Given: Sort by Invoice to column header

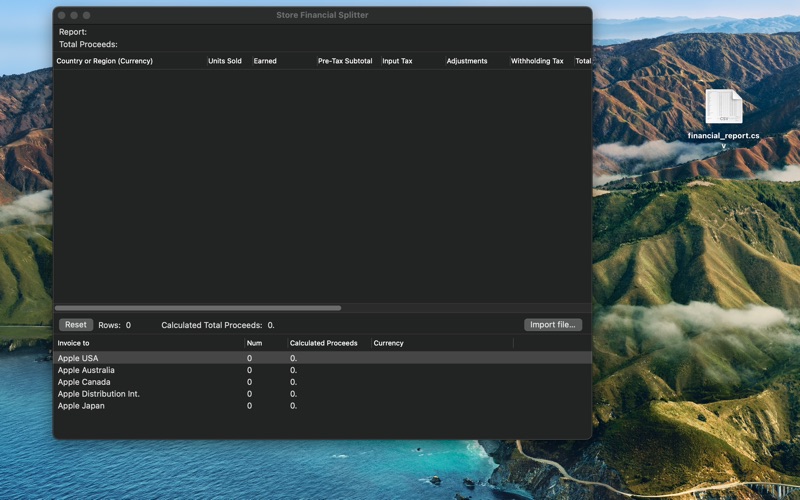Looking at the screenshot, I should pos(149,343).
